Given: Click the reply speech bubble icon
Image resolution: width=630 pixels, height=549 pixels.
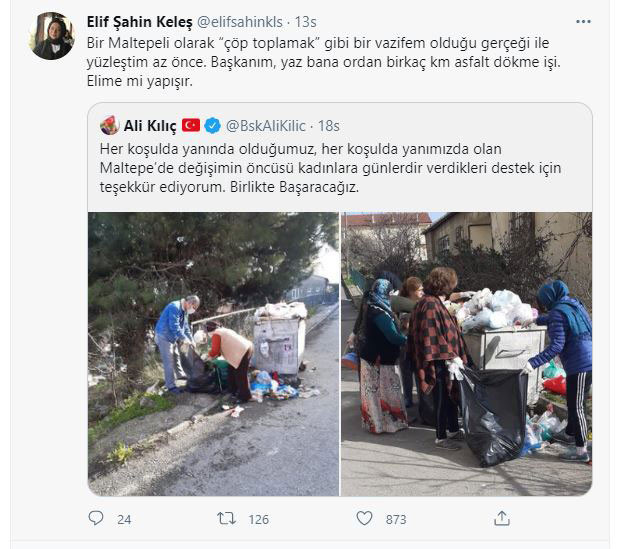Looking at the screenshot, I should point(96,518).
